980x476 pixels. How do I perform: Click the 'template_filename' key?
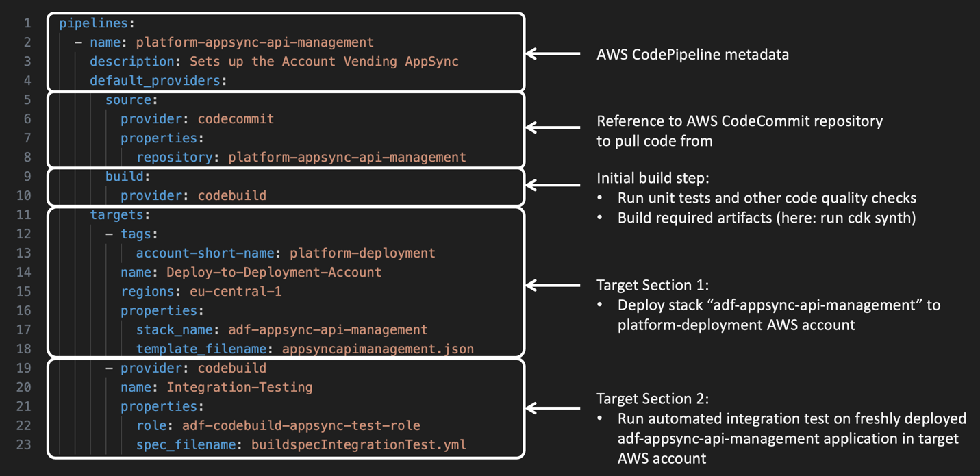(x=201, y=349)
